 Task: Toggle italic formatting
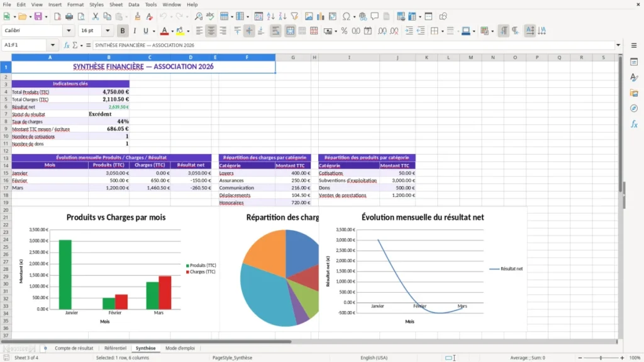(x=135, y=31)
